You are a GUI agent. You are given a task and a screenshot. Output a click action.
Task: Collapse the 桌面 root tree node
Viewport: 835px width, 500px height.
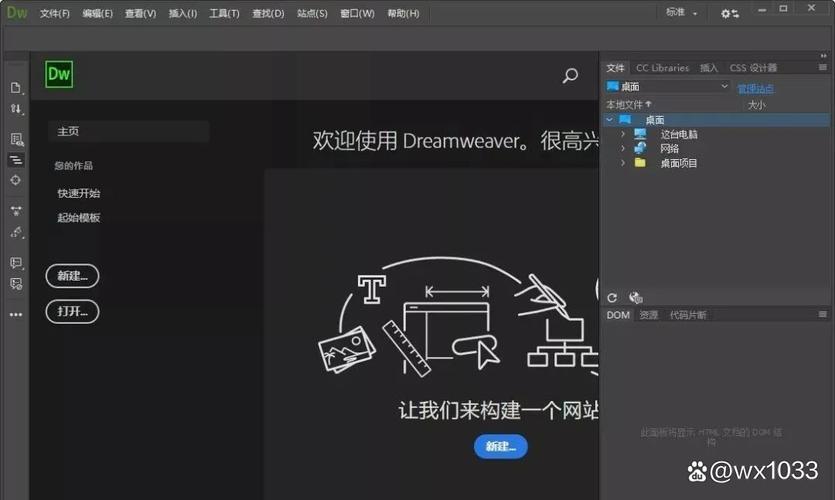609,120
